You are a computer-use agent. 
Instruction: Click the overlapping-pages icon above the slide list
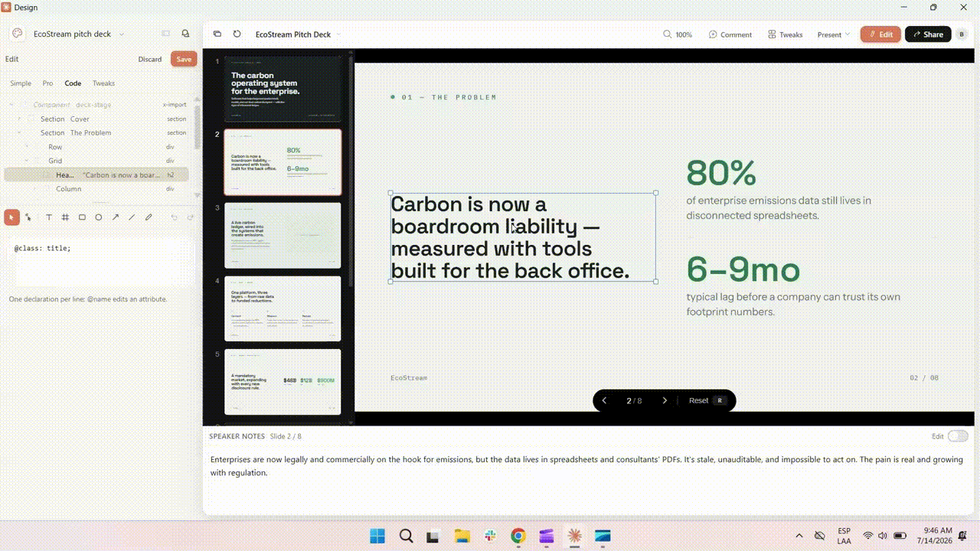click(217, 34)
